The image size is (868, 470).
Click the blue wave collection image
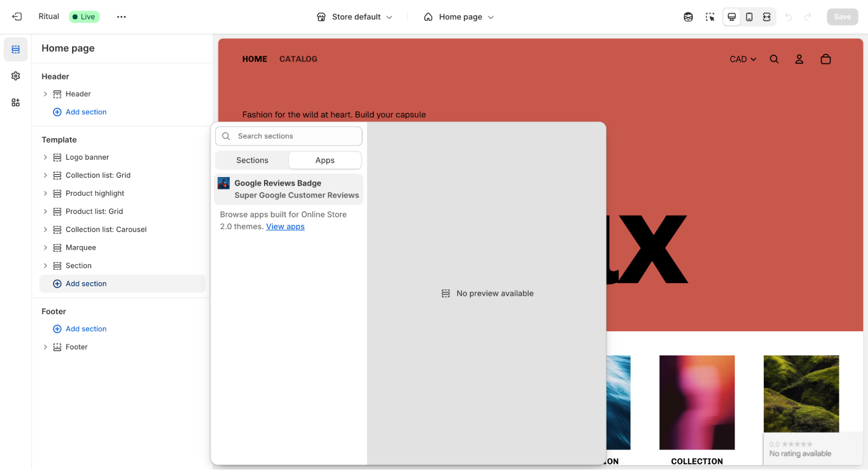point(618,402)
